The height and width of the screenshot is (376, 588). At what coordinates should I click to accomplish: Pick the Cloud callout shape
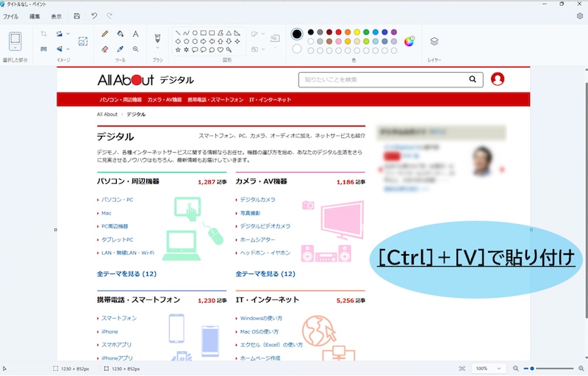(212, 49)
